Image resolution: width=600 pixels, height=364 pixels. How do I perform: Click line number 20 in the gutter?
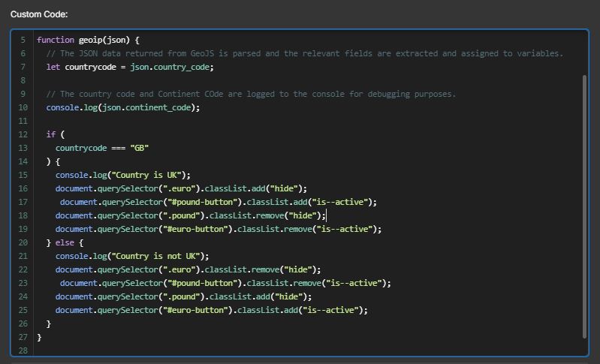click(x=23, y=242)
